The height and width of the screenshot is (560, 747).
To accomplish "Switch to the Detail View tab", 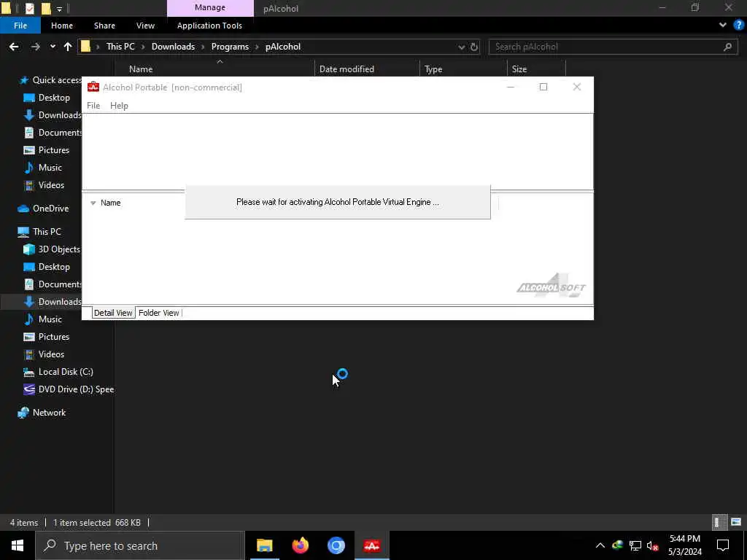I will [113, 313].
